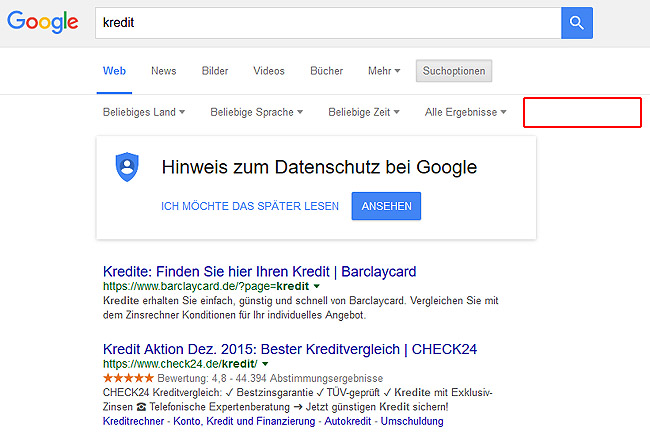Screen dimensions: 650x435
Task: Click the search box containing kredit
Action: click(328, 23)
